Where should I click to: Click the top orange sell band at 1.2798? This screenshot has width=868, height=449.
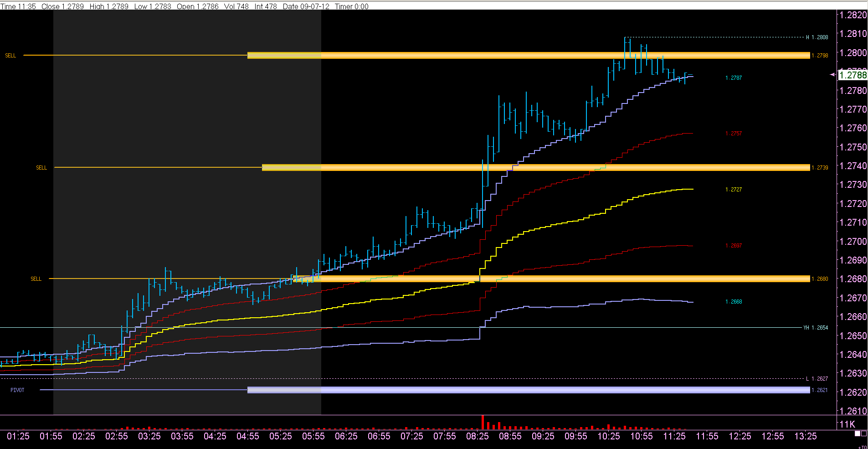(529, 55)
